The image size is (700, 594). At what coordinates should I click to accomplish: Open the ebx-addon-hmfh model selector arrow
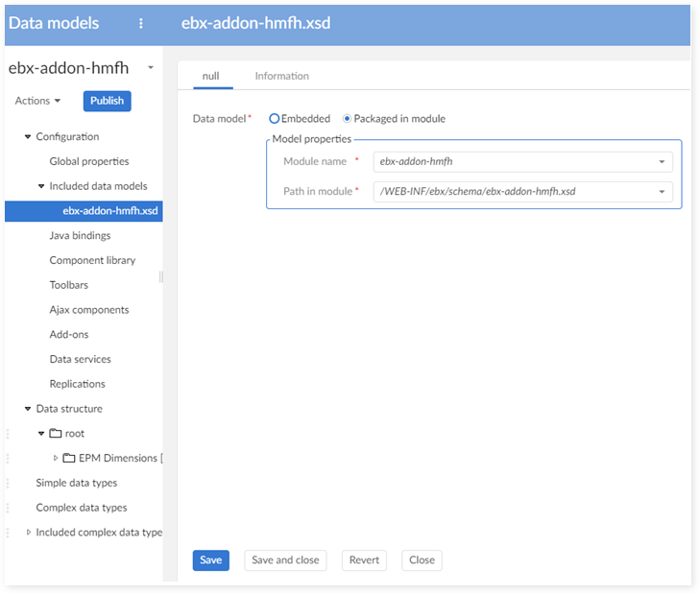(x=151, y=68)
